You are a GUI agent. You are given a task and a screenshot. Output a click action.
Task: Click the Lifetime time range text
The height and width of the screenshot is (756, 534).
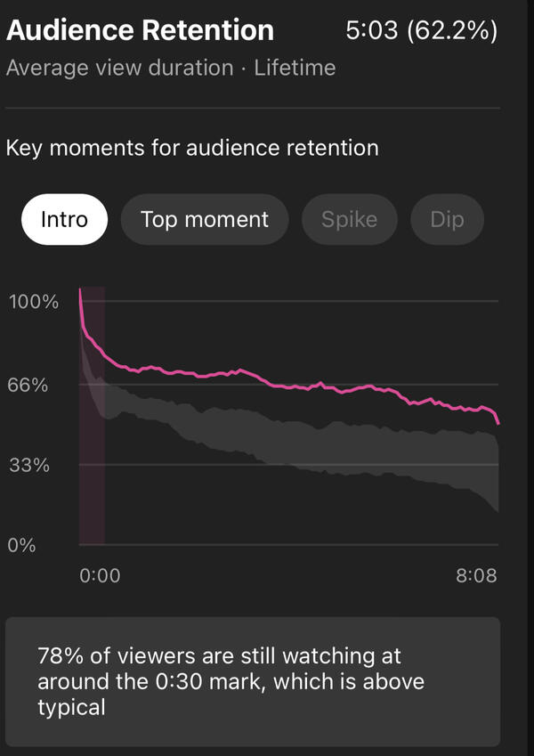295,68
